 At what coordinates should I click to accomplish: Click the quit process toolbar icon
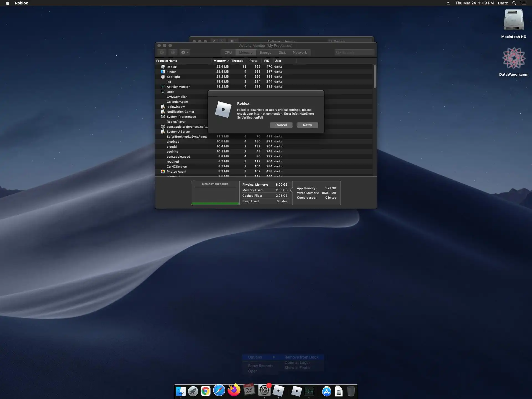point(162,52)
